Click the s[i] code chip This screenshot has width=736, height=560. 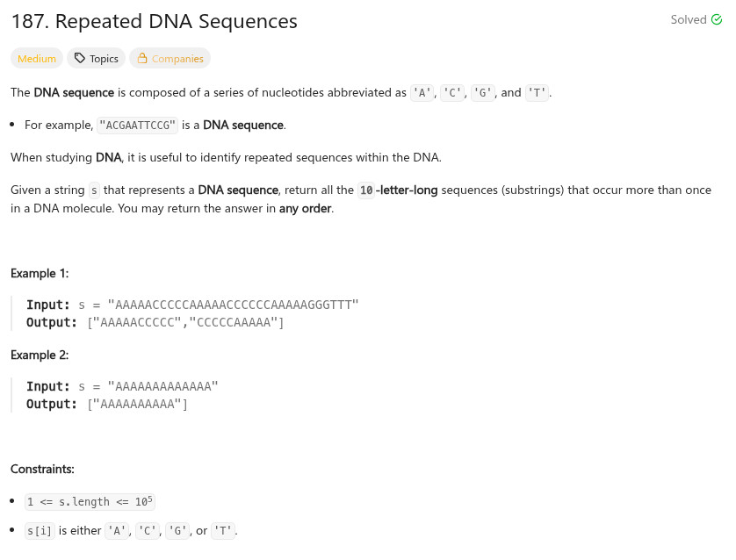[40, 531]
